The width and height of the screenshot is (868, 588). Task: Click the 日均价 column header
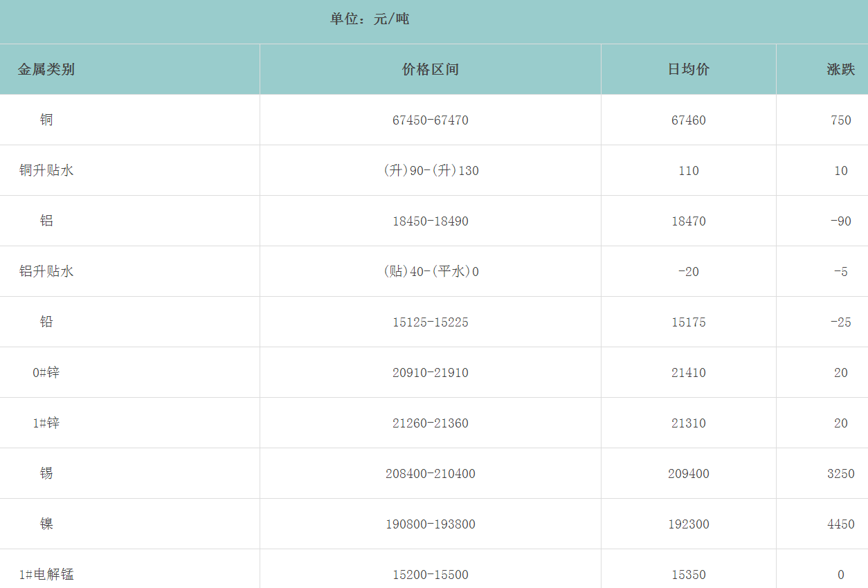click(689, 70)
